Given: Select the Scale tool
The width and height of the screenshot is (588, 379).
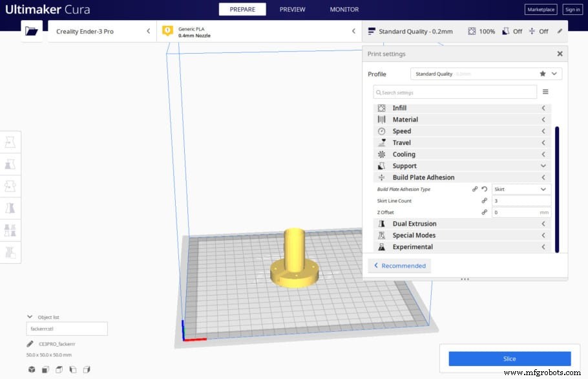Looking at the screenshot, I should [10, 164].
